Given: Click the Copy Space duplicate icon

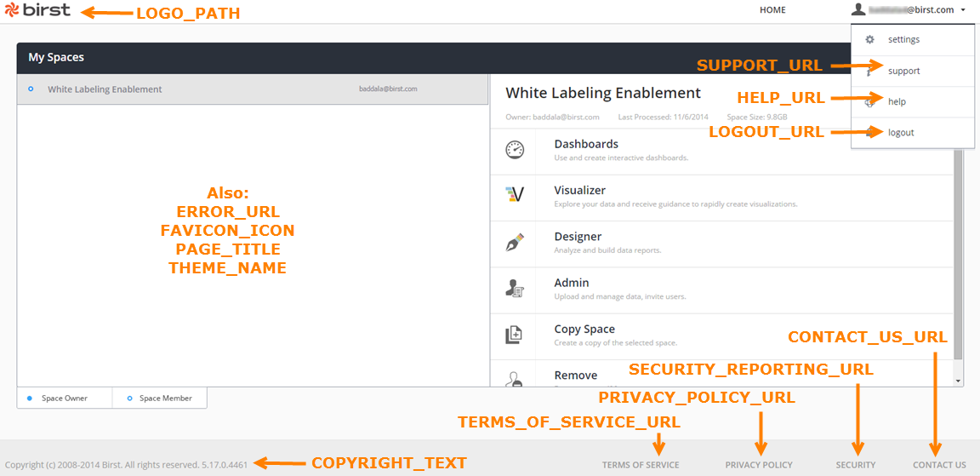Looking at the screenshot, I should tap(513, 335).
